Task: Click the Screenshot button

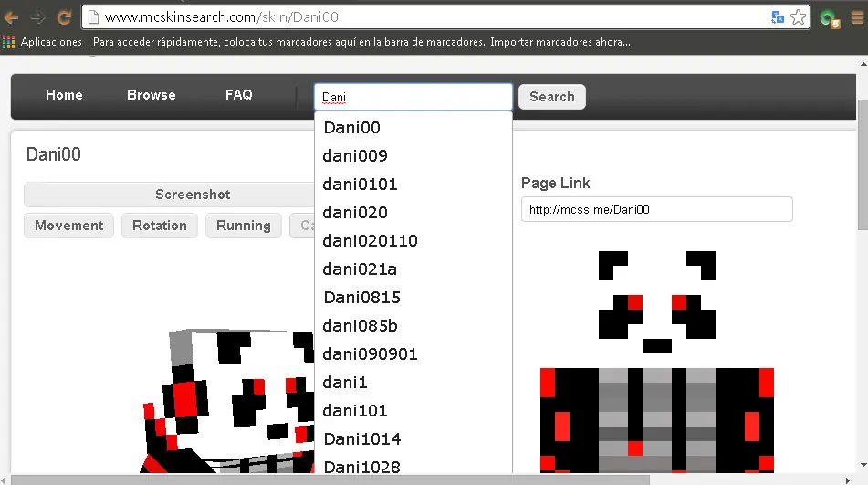Action: (170, 195)
